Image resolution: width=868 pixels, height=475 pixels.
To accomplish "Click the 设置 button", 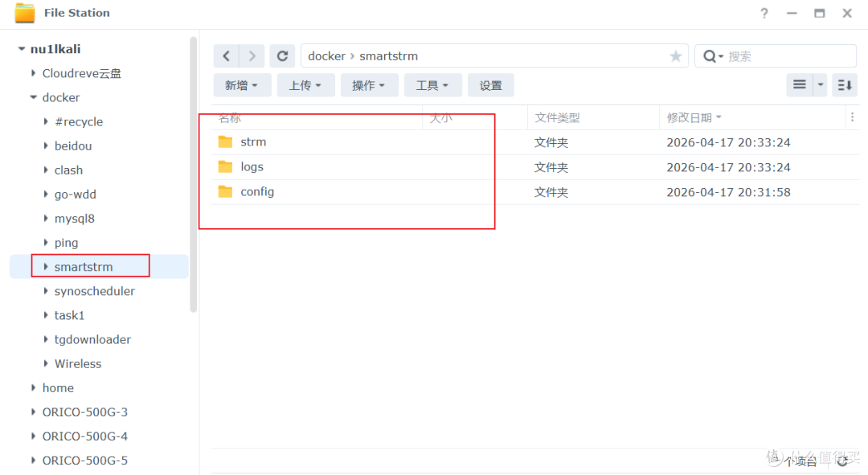I will coord(490,85).
